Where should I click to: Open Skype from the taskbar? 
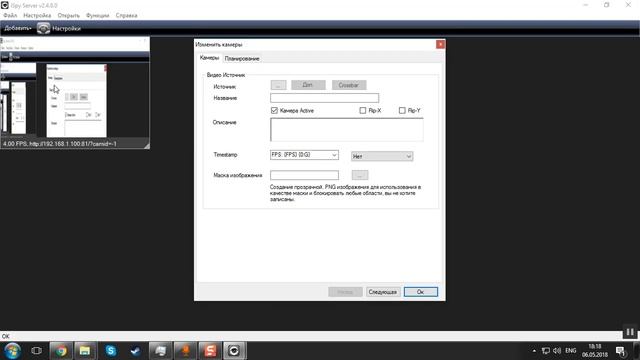111,351
